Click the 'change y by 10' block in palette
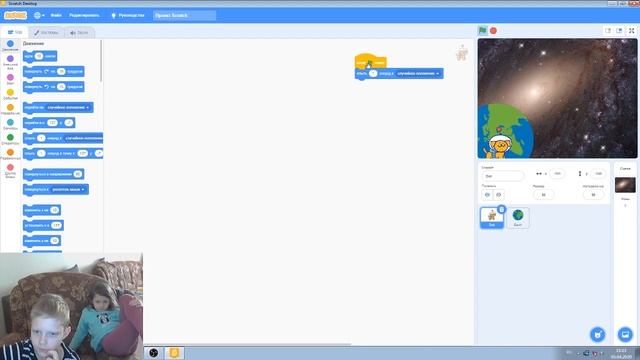This screenshot has height=360, width=640. click(x=42, y=241)
